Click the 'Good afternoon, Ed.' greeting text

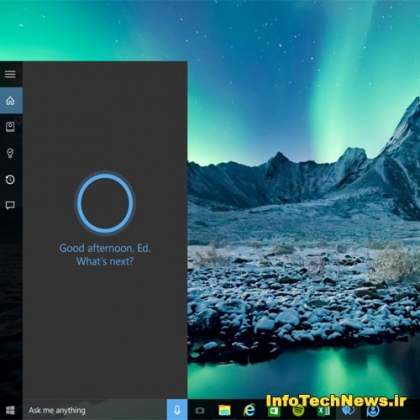[105, 248]
